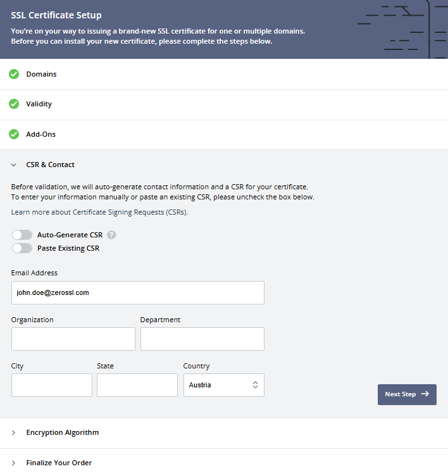This screenshot has width=448, height=476.
Task: Click the green checkmark beside Add-Ons
Action: 14,134
